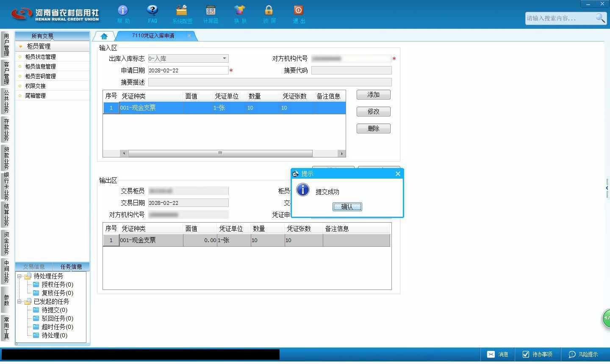Open the 结算业务 side tab

click(6, 215)
